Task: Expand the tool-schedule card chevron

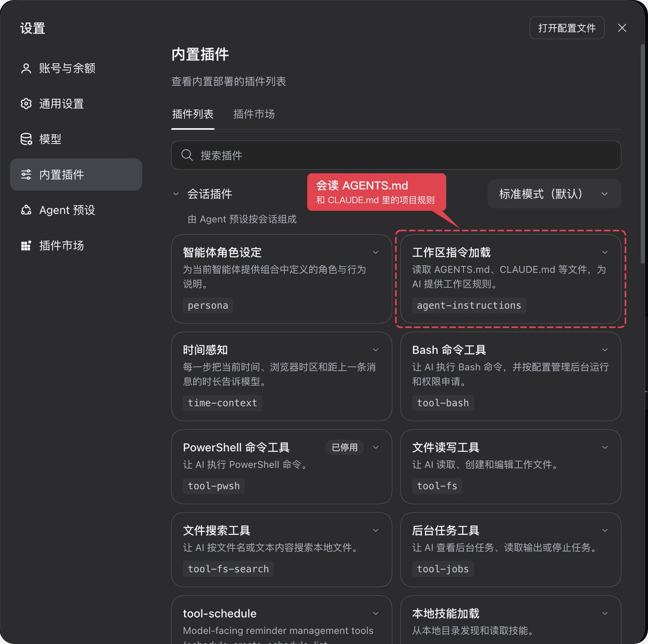Action: (376, 613)
